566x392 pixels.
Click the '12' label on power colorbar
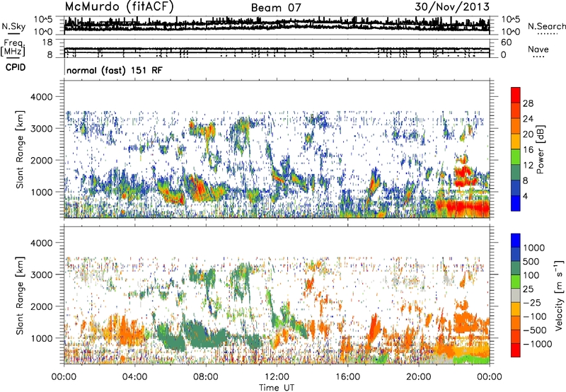coord(528,166)
